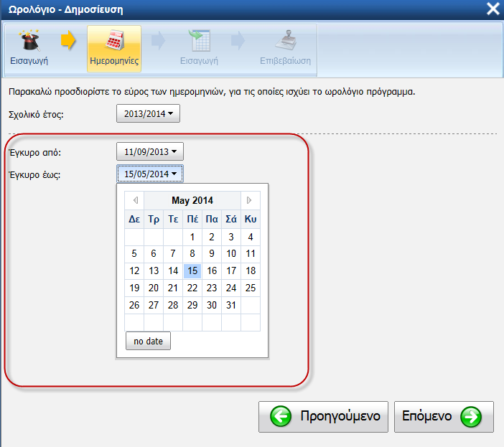Click the 'no date' button
The height and width of the screenshot is (447, 504).
coord(148,342)
